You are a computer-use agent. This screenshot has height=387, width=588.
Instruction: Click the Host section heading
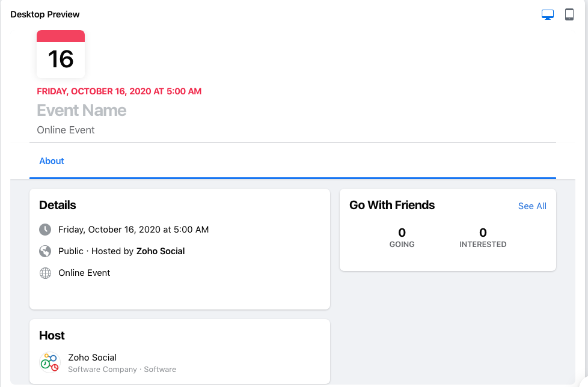(x=52, y=336)
